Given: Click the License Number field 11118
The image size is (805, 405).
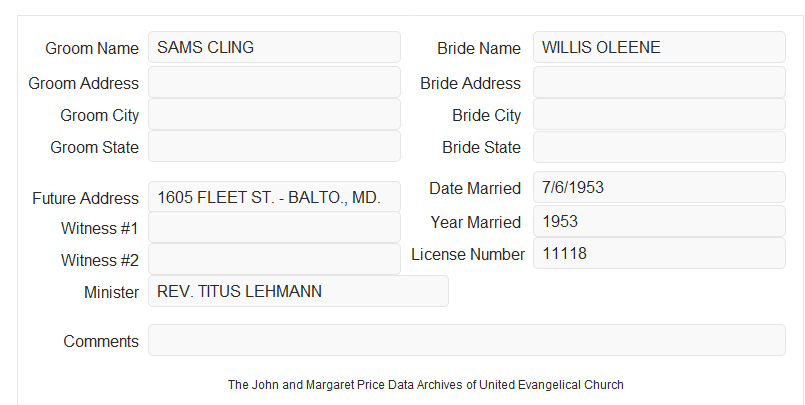Looking at the screenshot, I should pyautogui.click(x=659, y=253).
